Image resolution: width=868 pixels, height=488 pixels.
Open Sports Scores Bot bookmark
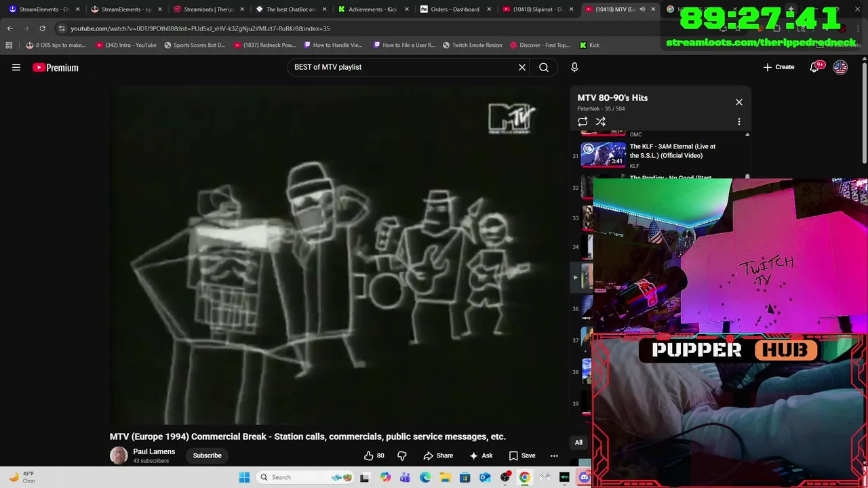tap(195, 45)
